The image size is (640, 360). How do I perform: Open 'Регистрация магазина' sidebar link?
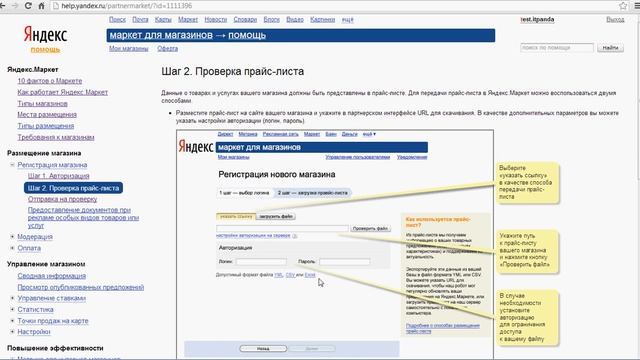[52, 165]
